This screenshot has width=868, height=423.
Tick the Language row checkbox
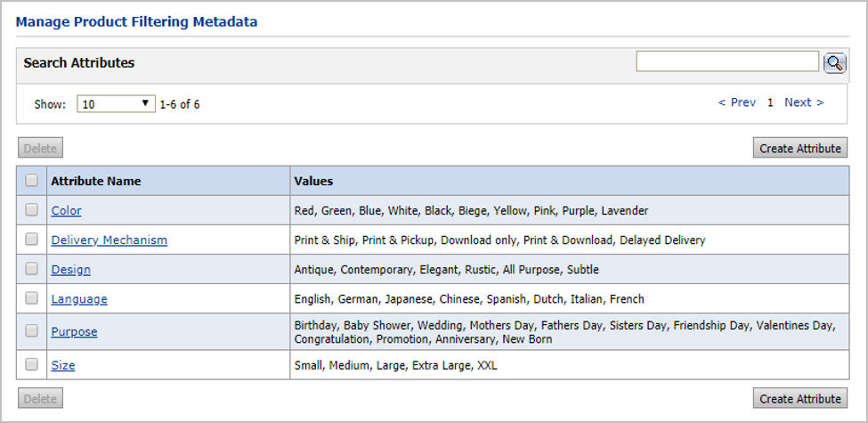32,298
